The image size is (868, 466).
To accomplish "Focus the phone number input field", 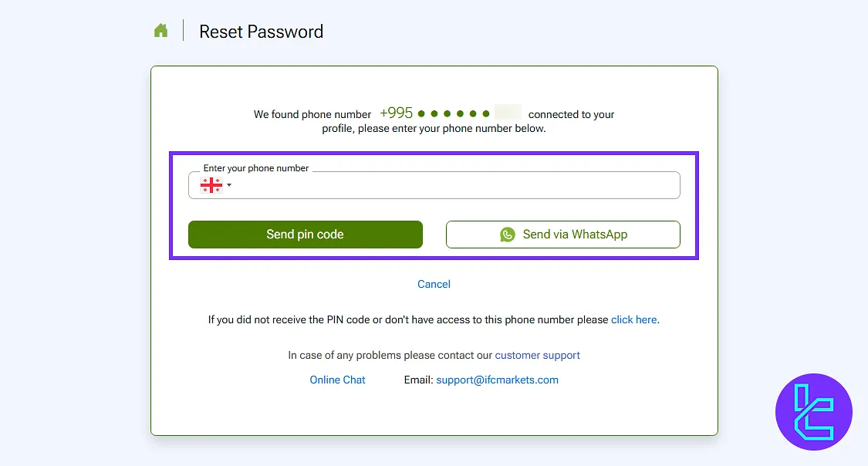I will pyautogui.click(x=455, y=185).
